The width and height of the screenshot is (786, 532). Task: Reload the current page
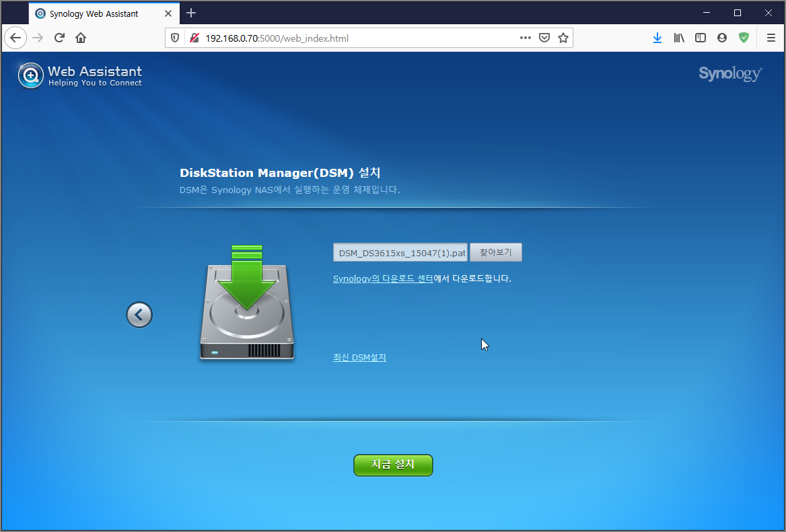click(x=59, y=38)
